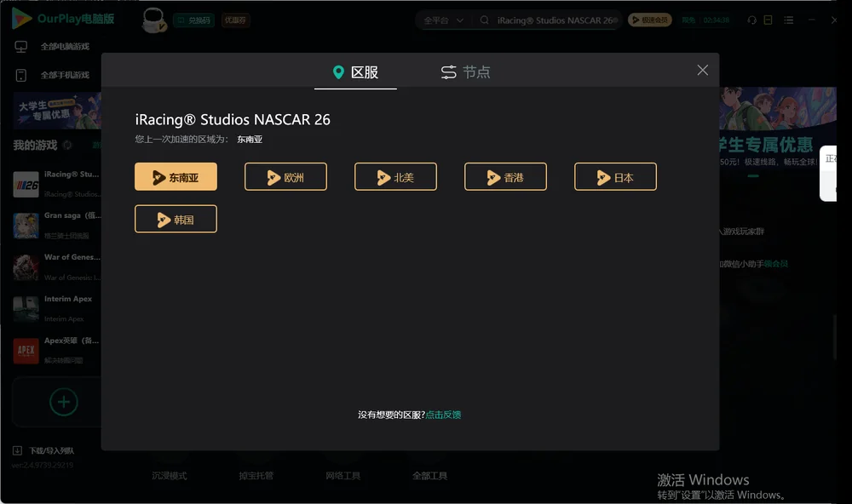Click the 极速会员 membership badge

click(x=650, y=20)
